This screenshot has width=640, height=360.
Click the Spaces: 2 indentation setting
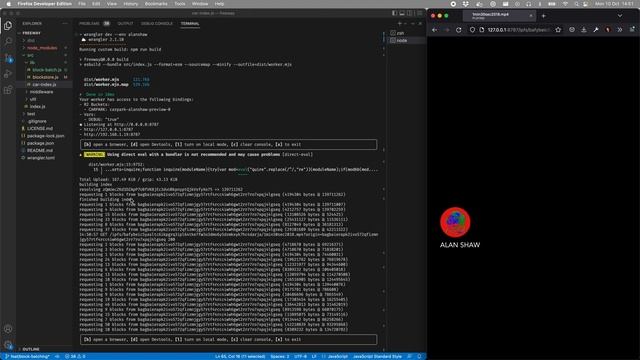point(280,356)
